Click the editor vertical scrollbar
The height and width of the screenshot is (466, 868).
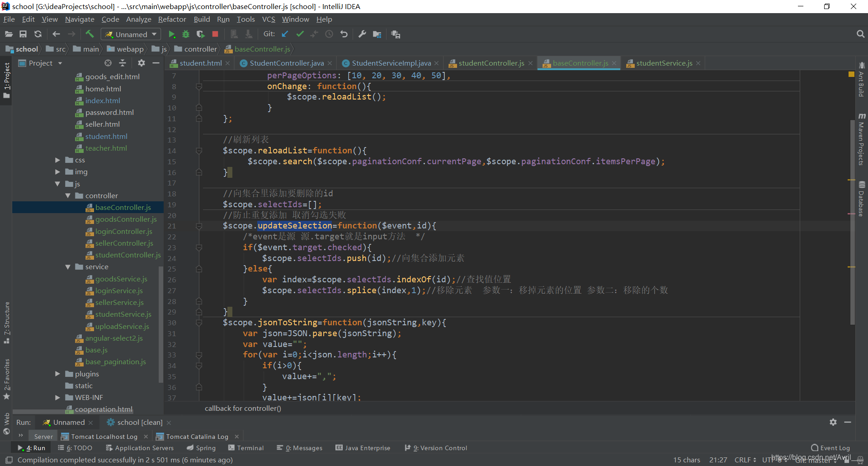click(x=852, y=222)
